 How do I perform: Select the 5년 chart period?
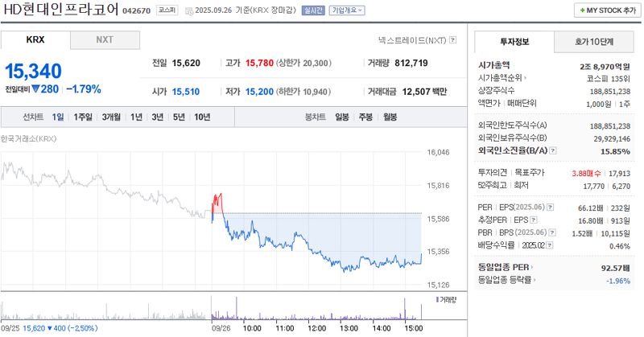(179, 117)
